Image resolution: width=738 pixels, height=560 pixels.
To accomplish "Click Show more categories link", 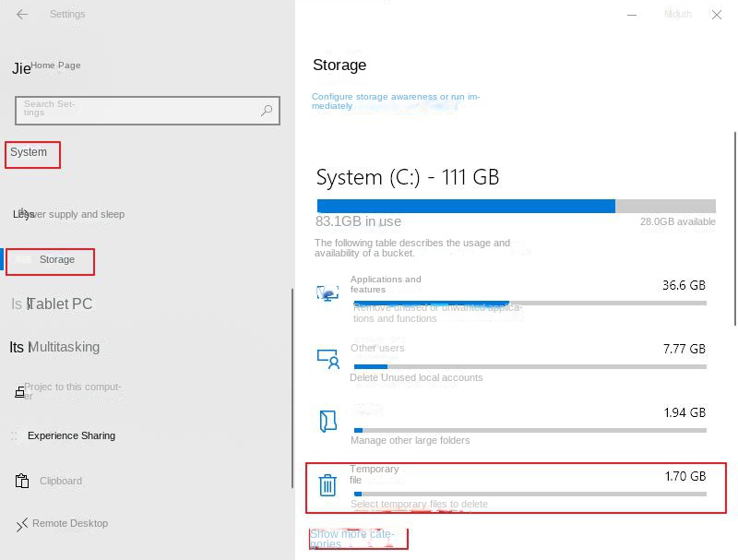I will (x=352, y=539).
